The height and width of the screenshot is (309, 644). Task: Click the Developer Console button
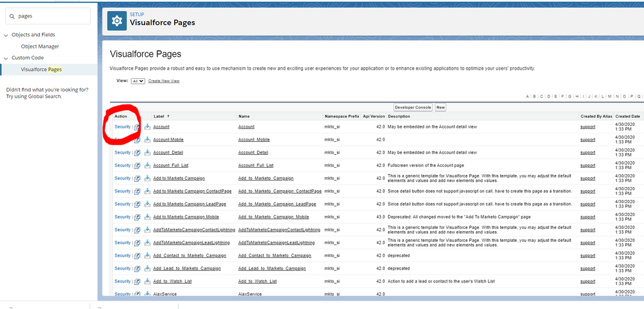click(x=413, y=107)
